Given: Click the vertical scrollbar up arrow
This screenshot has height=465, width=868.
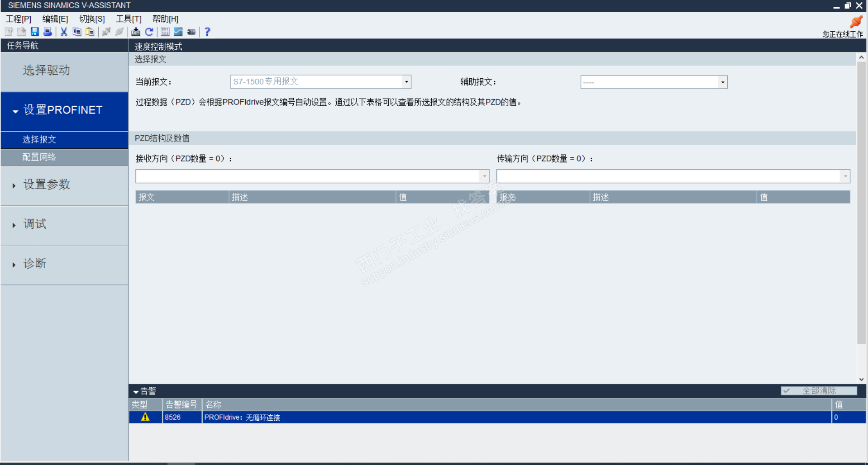Looking at the screenshot, I should [x=861, y=57].
